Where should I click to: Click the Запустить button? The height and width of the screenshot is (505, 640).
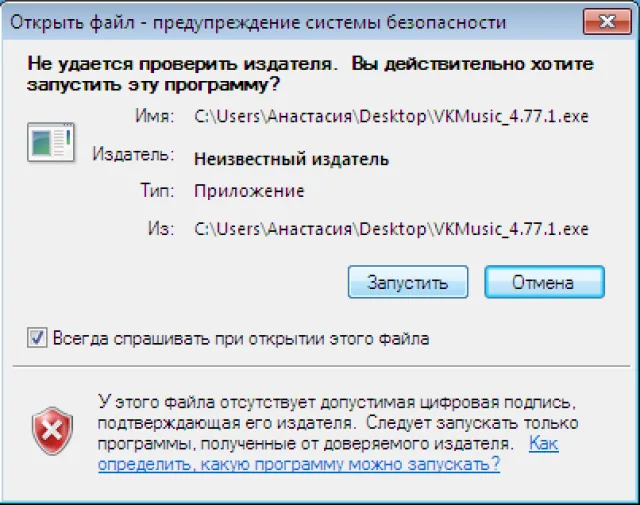(x=408, y=282)
